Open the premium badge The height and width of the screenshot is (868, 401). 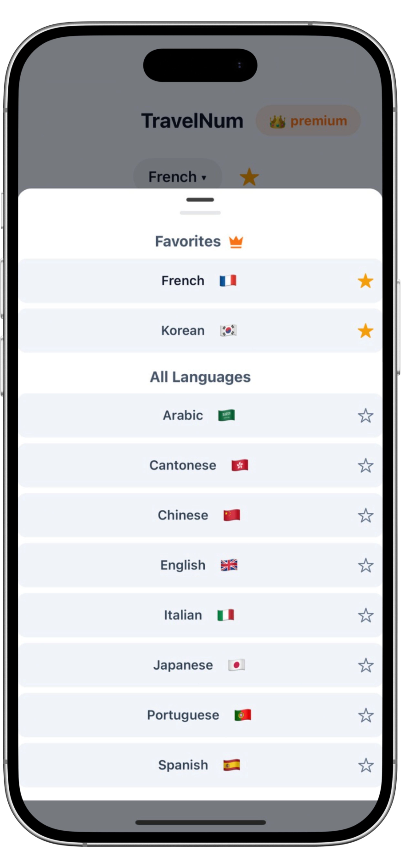coord(308,120)
